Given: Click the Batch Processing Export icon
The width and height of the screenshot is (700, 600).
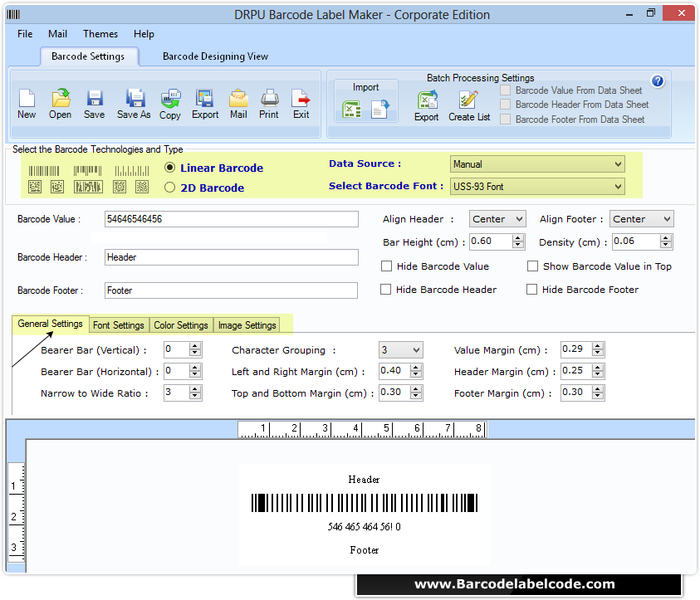Looking at the screenshot, I should pyautogui.click(x=428, y=100).
